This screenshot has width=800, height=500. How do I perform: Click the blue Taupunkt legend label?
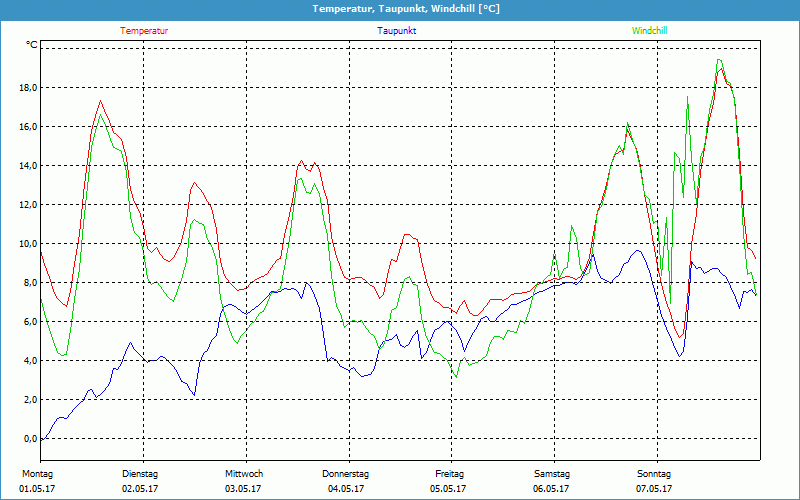click(x=396, y=31)
